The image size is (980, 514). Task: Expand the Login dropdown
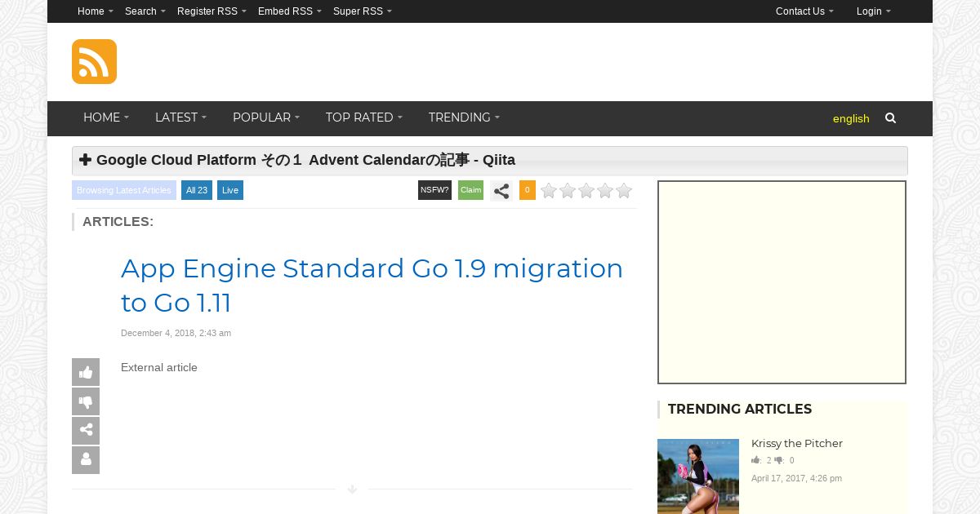click(874, 11)
